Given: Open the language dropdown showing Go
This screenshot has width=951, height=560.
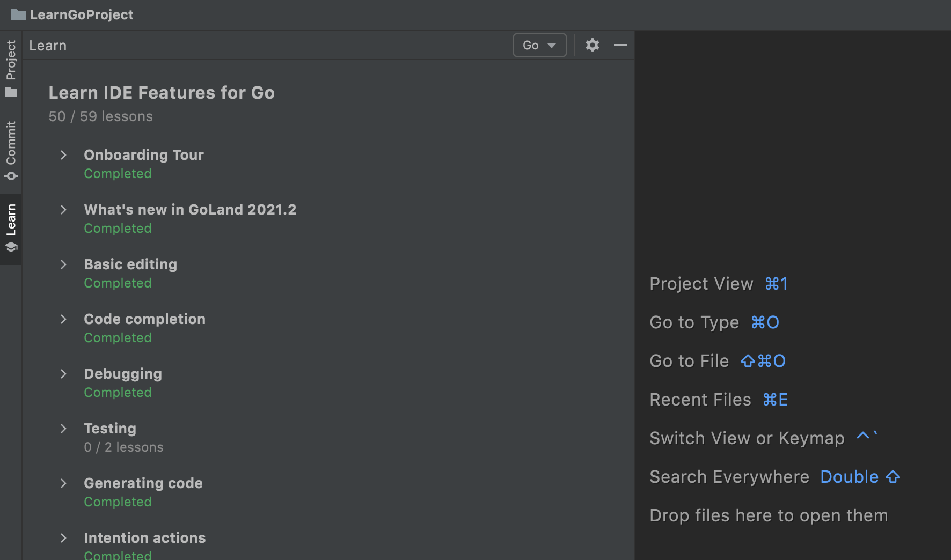Looking at the screenshot, I should pyautogui.click(x=539, y=45).
